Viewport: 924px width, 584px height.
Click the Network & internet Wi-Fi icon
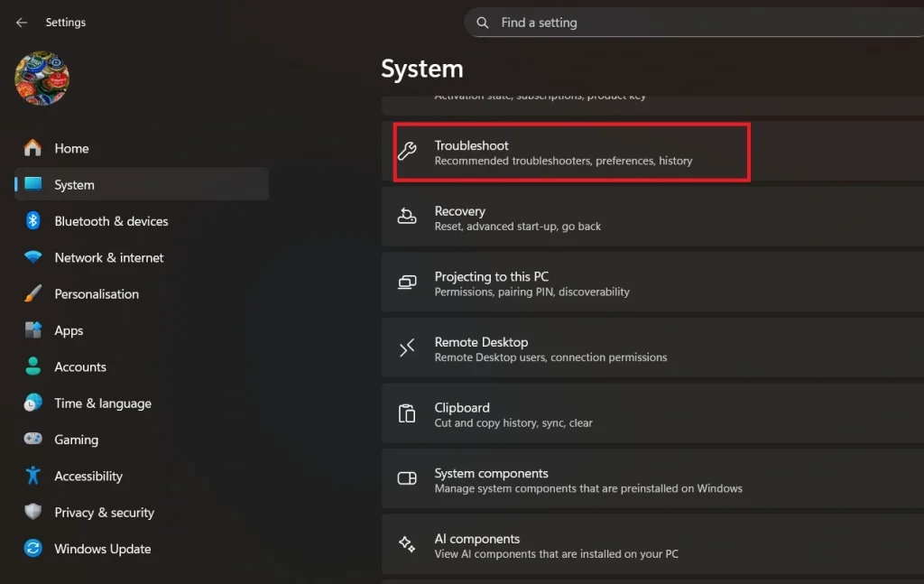pos(33,257)
